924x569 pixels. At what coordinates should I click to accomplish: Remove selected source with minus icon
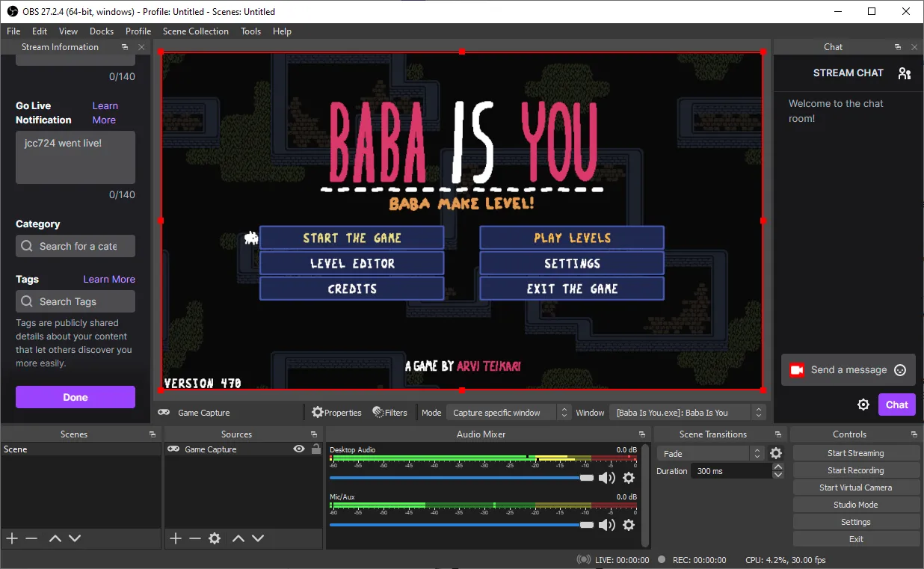pyautogui.click(x=195, y=538)
